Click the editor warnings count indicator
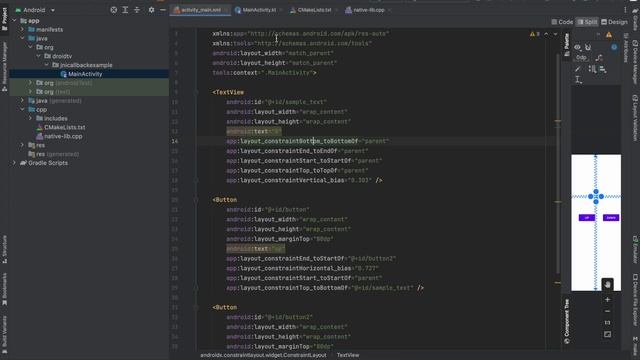 pyautogui.click(x=535, y=34)
